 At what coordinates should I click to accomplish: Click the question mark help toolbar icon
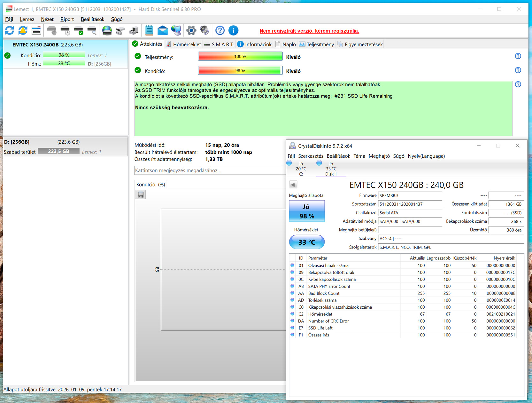pos(220,31)
